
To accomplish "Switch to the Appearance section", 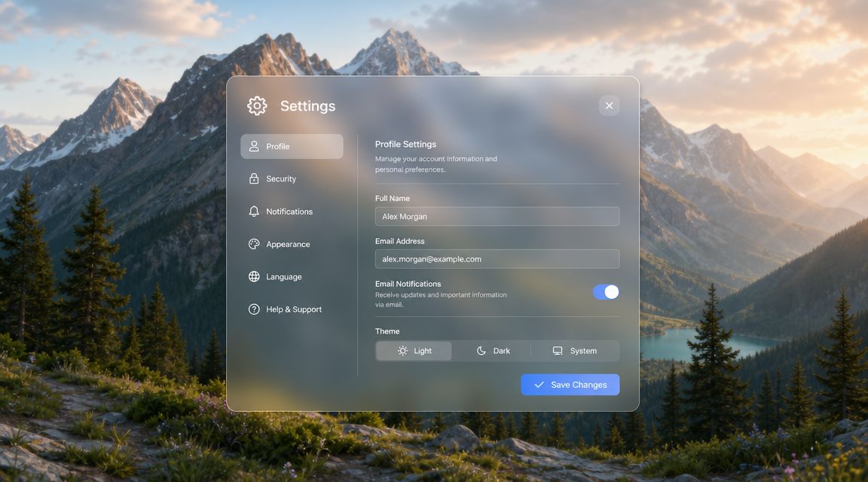I will [x=292, y=244].
